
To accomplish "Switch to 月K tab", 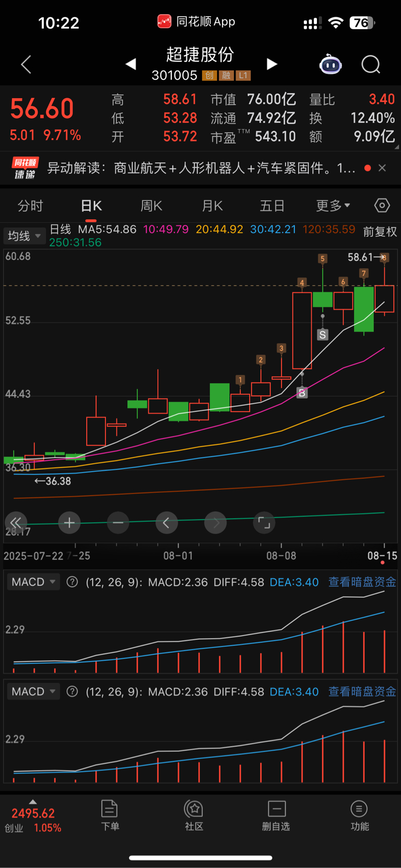I will 213,206.
